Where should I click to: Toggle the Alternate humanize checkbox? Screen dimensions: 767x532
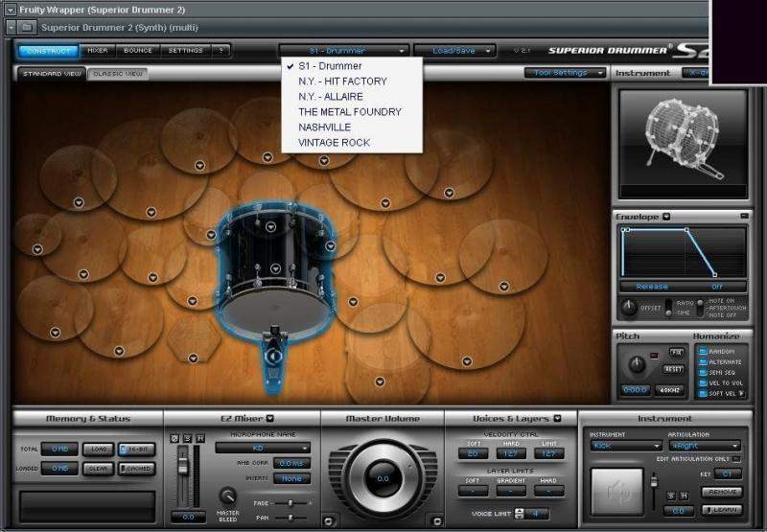pos(703,362)
